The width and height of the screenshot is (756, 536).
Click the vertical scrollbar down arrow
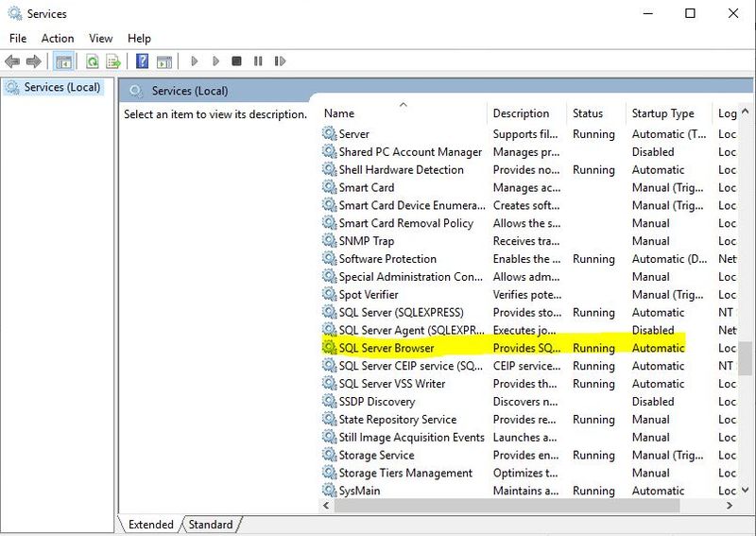click(745, 491)
